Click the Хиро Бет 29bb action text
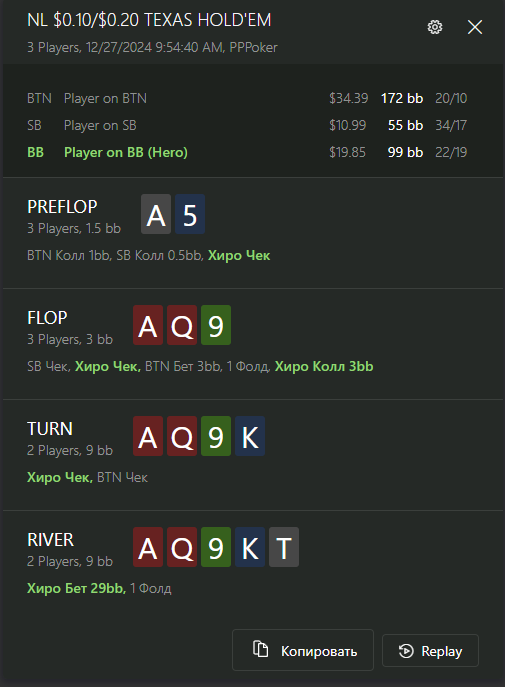Viewport: 505px width, 687px height. (x=76, y=588)
